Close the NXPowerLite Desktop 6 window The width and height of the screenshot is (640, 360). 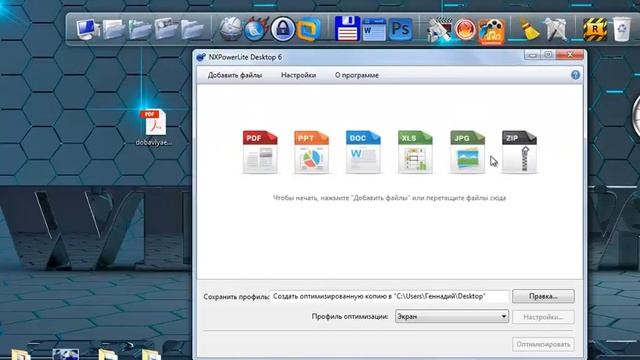(x=570, y=55)
